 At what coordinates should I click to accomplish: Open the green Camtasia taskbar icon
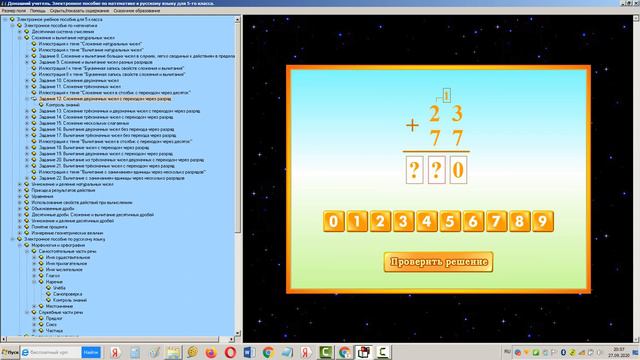click(325, 352)
